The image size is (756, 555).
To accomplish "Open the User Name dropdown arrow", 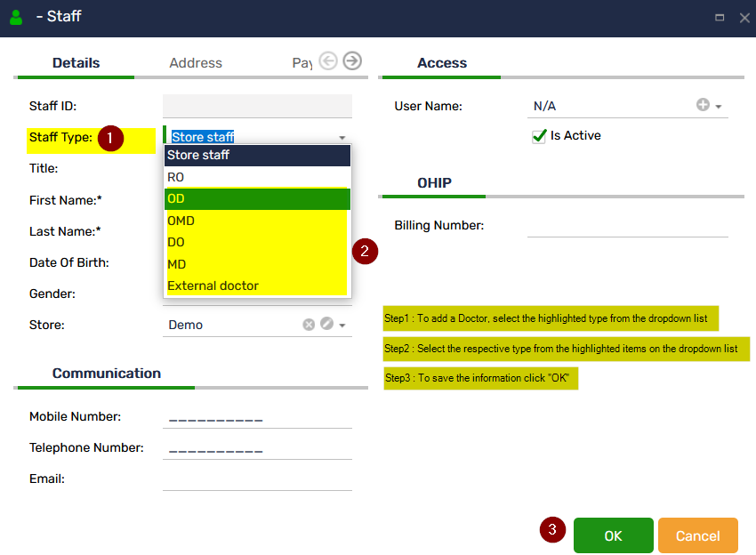I will [719, 107].
